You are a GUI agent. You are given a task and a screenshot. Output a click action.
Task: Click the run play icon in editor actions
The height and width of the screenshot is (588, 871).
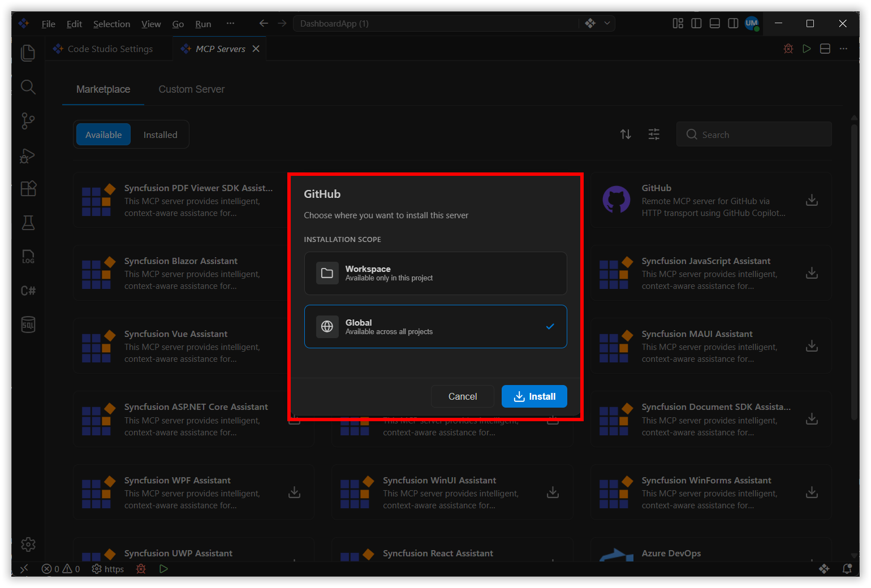point(807,49)
